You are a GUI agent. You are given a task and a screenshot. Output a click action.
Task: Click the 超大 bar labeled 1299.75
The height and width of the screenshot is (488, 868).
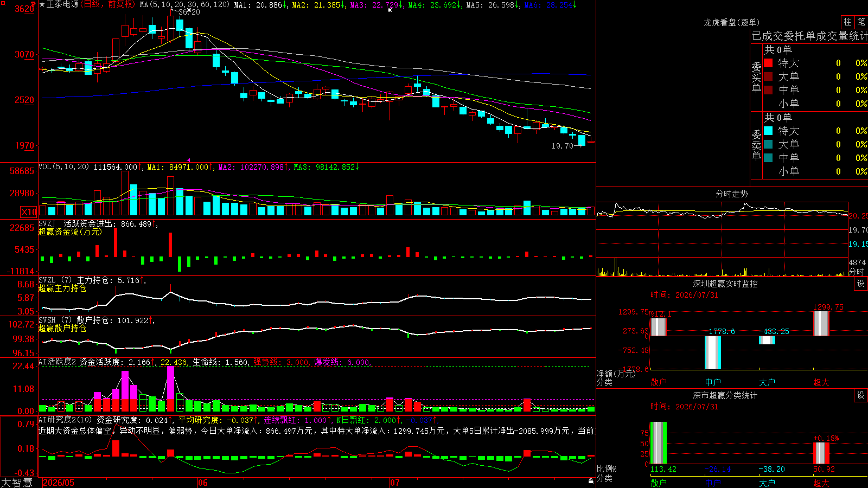(821, 324)
